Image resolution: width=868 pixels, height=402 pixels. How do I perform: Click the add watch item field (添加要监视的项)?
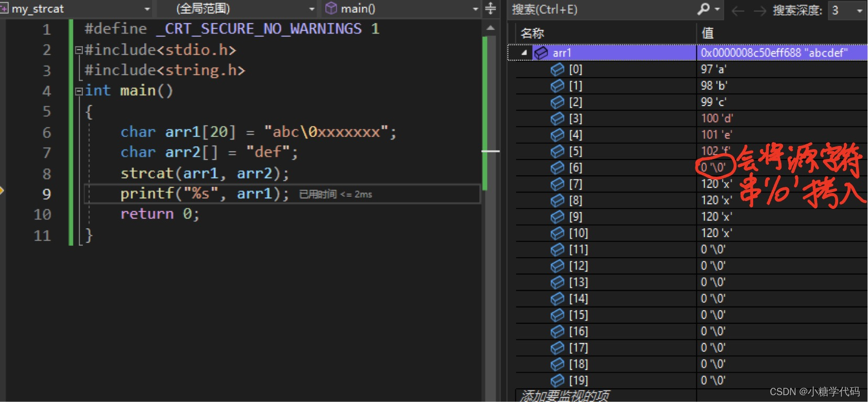click(x=565, y=396)
